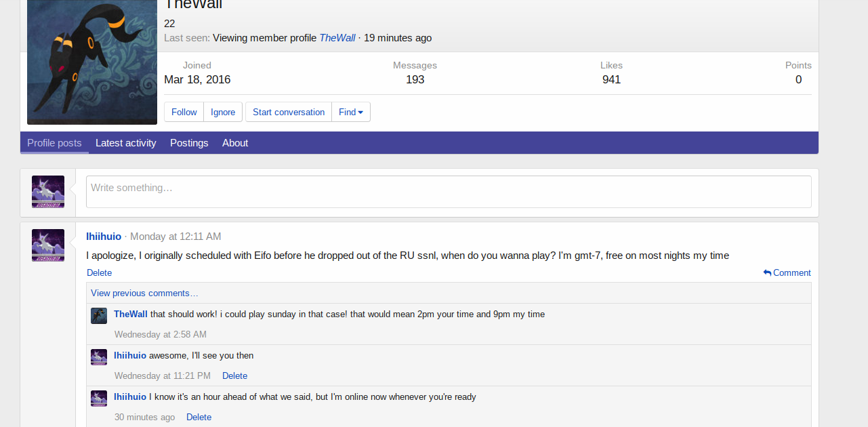The image size is (868, 427).
Task: Click the Write something input field
Action: [448, 192]
